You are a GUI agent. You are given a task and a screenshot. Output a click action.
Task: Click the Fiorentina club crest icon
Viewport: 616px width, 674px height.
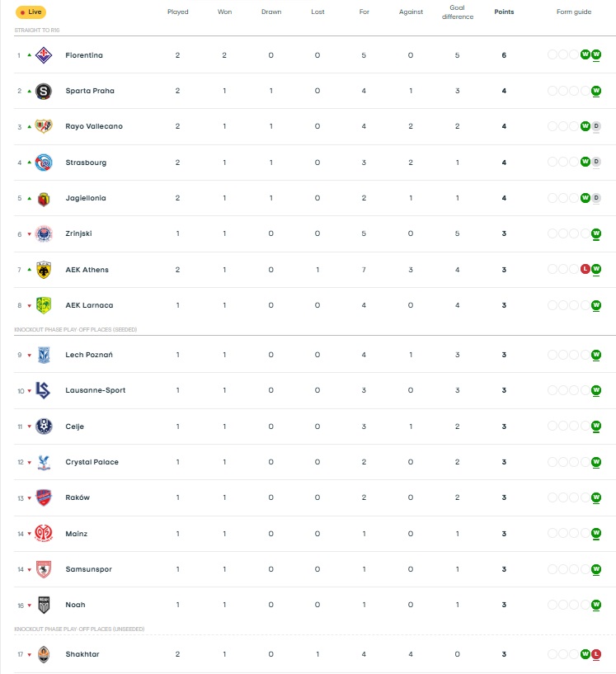pos(44,55)
